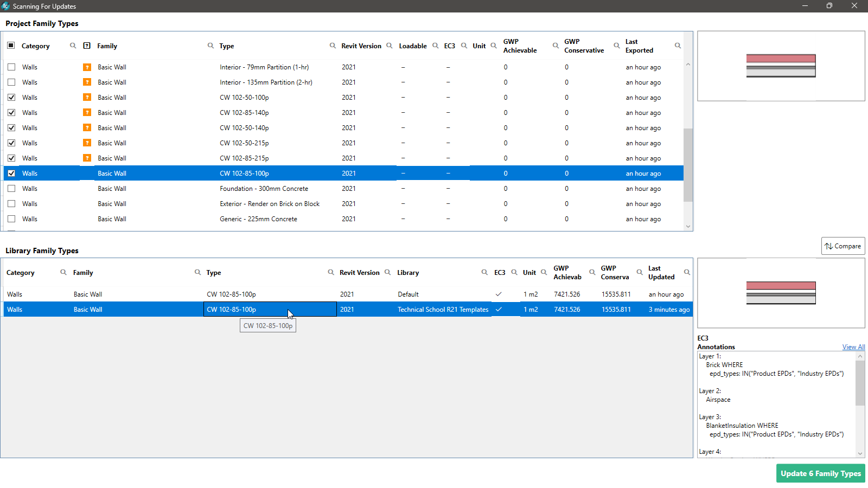Click the search icon beside Library column header
The image size is (868, 488).
click(484, 272)
